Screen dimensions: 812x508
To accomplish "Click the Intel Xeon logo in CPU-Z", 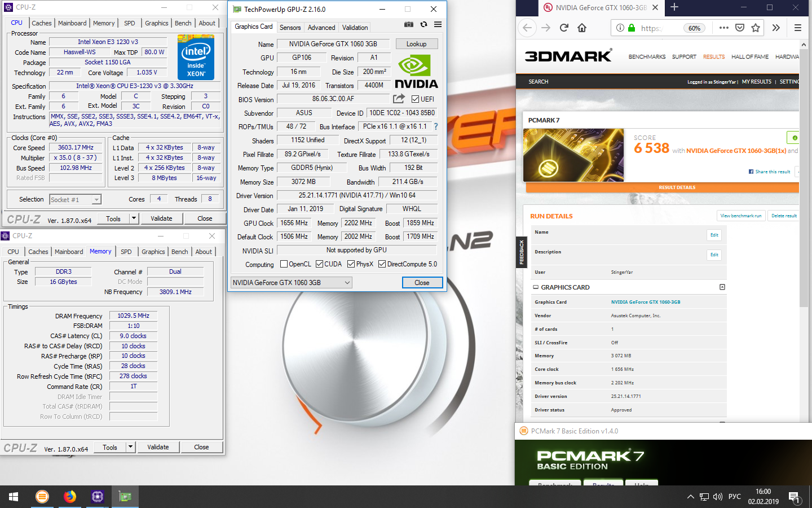I will click(x=196, y=57).
